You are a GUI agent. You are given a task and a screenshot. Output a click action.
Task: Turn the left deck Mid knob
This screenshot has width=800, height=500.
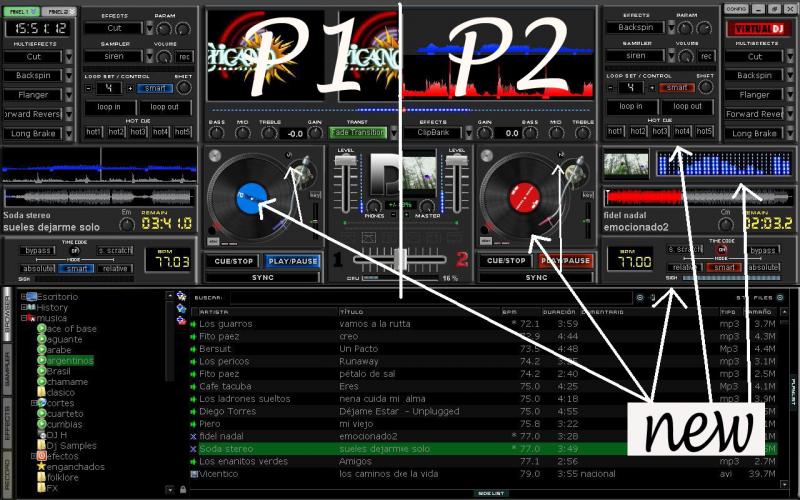(x=242, y=133)
